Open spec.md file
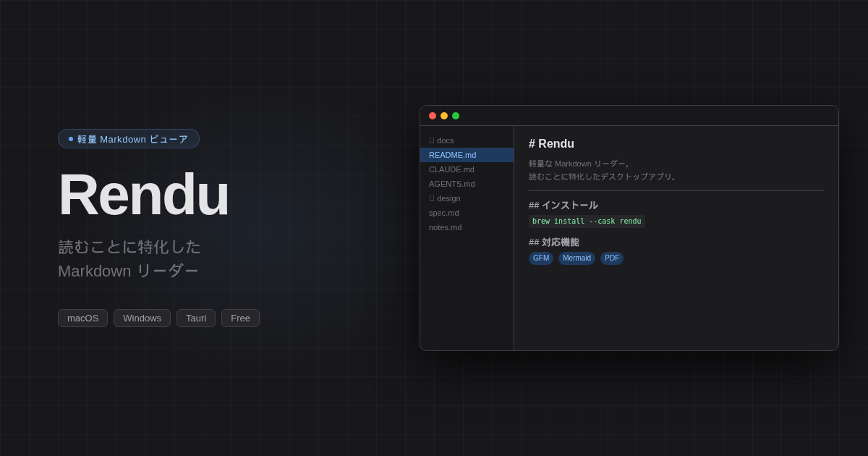The width and height of the screenshot is (868, 456). tap(467, 213)
